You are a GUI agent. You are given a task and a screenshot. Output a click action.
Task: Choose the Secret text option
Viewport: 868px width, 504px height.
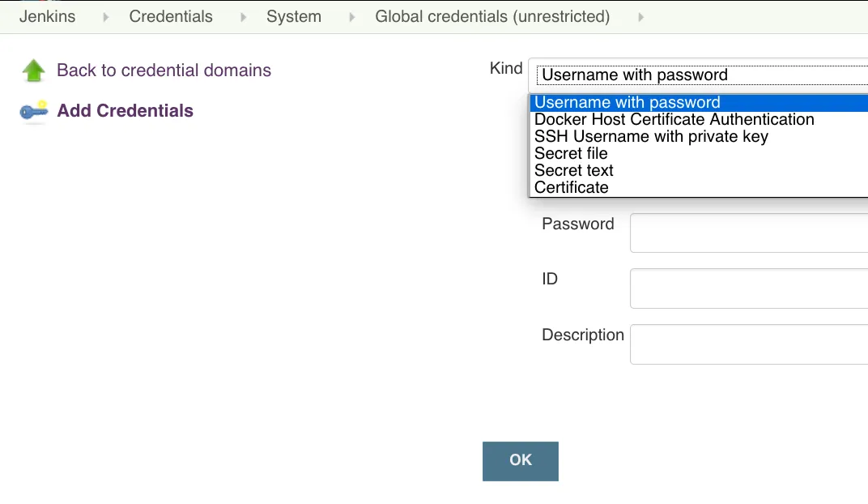(x=574, y=171)
